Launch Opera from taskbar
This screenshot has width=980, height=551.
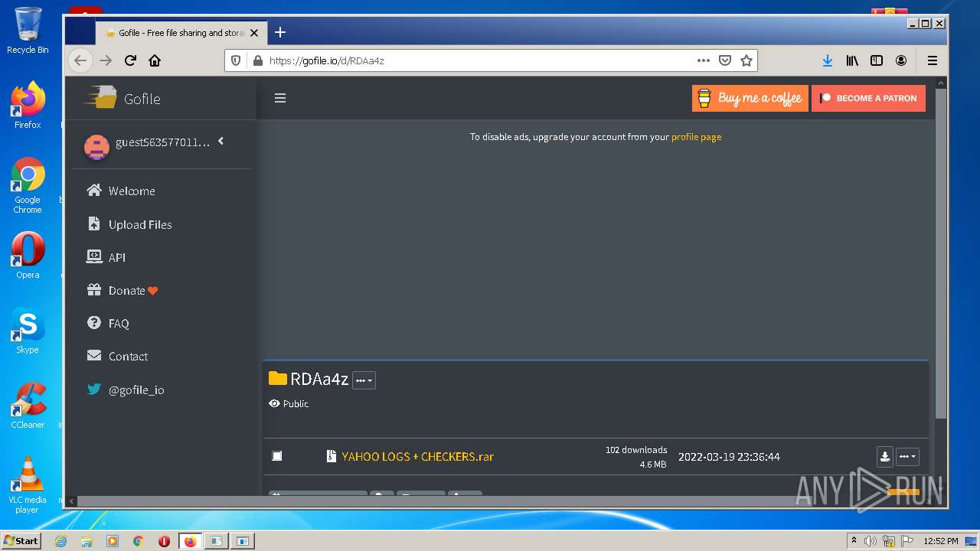[x=164, y=541]
